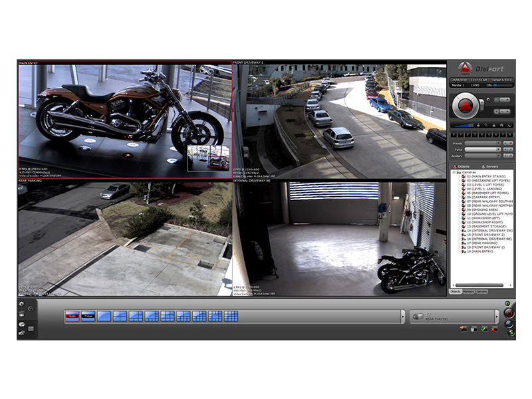Click the magnifier icon below the joystick
532x399 pixels.
tap(487, 125)
